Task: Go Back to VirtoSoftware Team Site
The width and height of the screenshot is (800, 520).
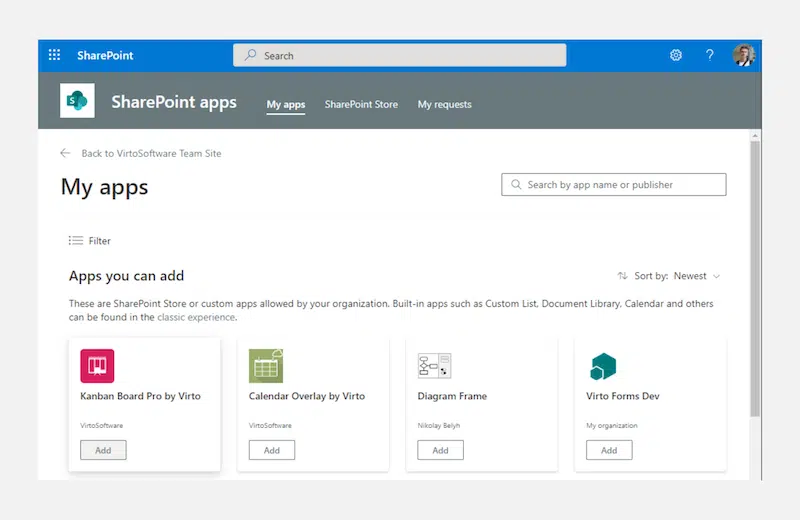Action: coord(151,153)
